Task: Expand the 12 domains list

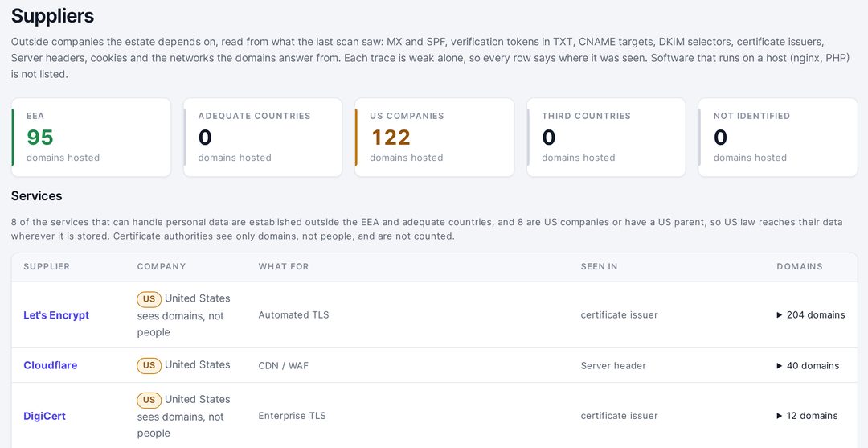Action: (x=807, y=416)
